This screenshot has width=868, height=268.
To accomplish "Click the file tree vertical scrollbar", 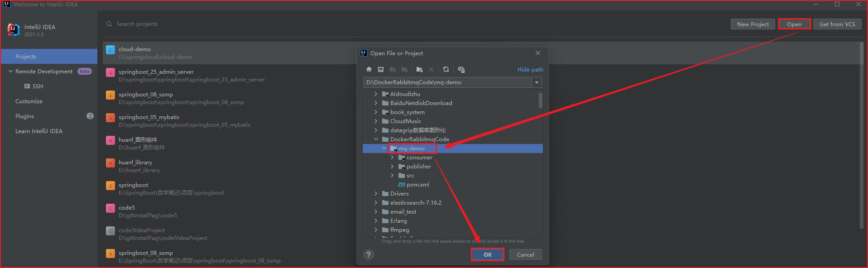I will 541,100.
